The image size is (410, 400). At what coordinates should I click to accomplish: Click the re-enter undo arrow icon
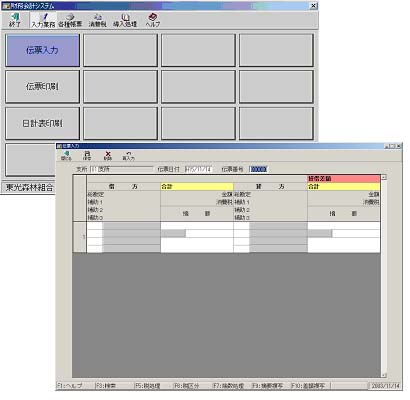pyautogui.click(x=128, y=156)
